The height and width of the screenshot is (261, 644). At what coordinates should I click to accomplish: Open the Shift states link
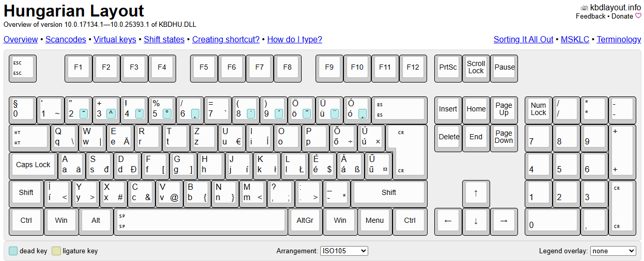click(x=164, y=40)
